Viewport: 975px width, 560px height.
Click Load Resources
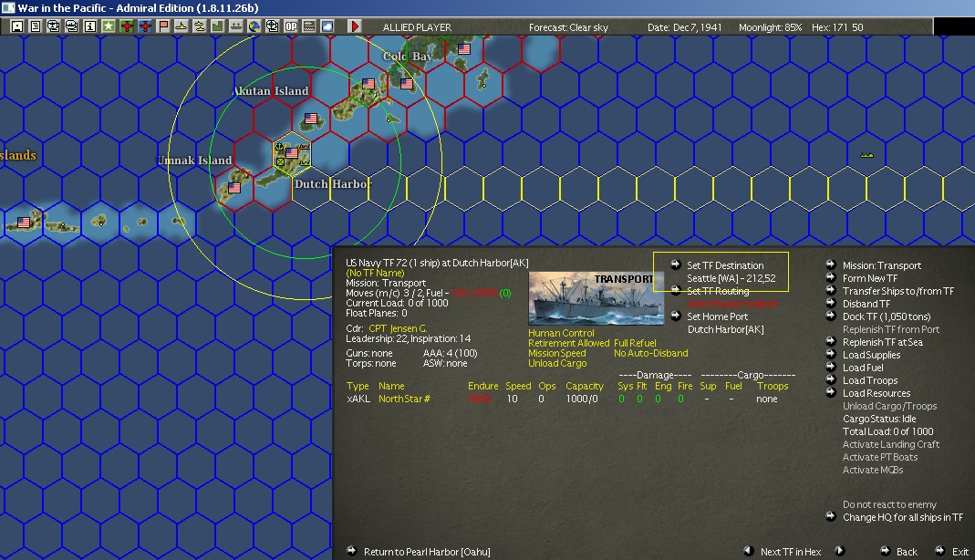click(x=876, y=393)
